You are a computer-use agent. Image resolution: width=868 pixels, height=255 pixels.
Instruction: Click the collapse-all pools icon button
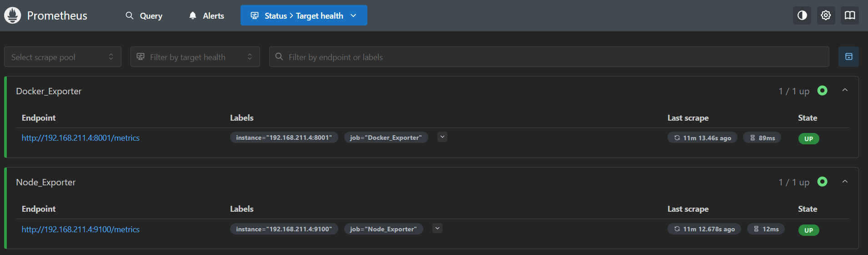point(848,57)
